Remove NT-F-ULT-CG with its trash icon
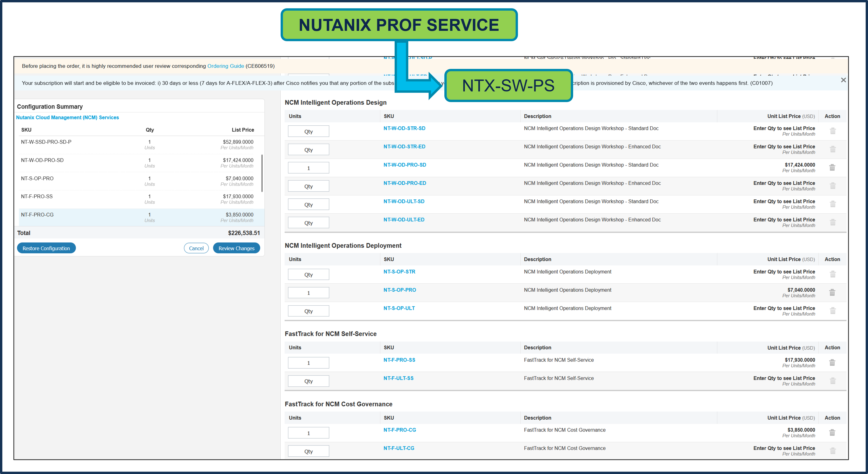This screenshot has width=868, height=474. click(x=833, y=450)
